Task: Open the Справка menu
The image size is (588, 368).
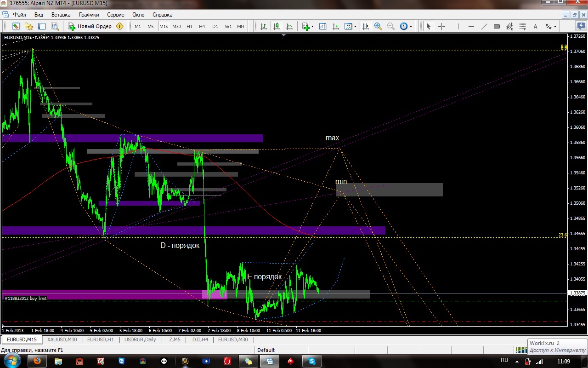Action: 162,15
